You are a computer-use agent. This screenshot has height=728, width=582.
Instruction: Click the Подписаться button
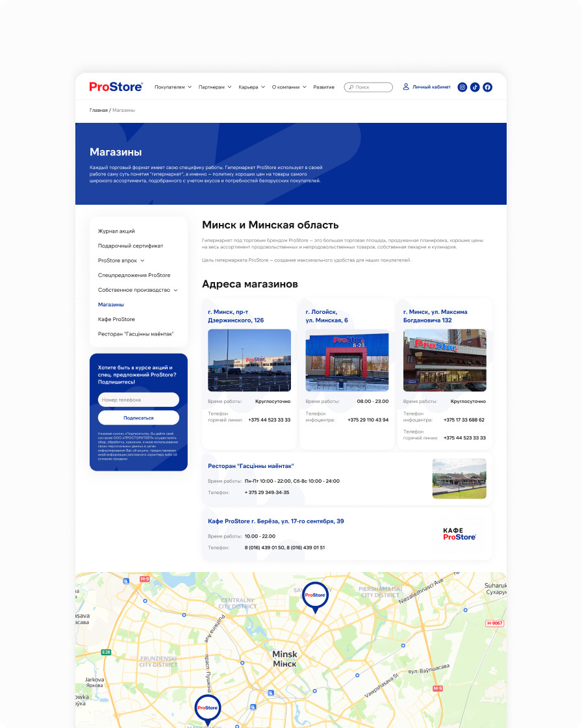click(x=138, y=418)
